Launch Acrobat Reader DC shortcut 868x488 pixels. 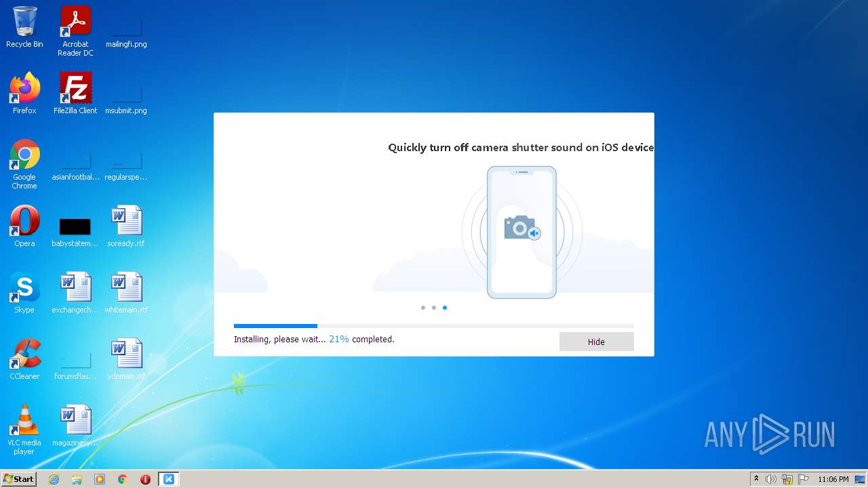point(75,31)
